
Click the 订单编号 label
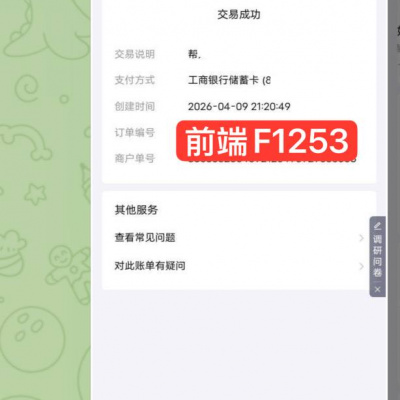135,133
